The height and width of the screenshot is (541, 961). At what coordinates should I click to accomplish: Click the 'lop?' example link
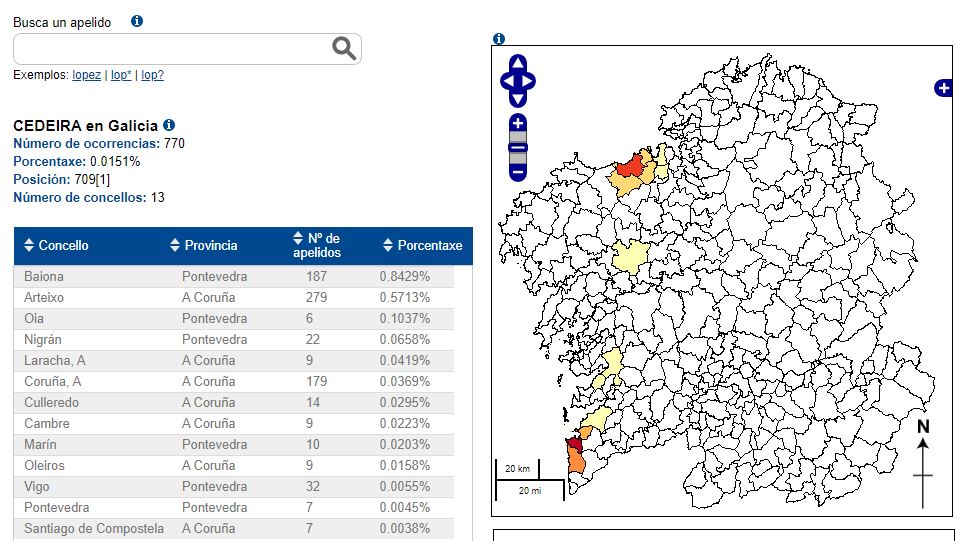[x=152, y=75]
